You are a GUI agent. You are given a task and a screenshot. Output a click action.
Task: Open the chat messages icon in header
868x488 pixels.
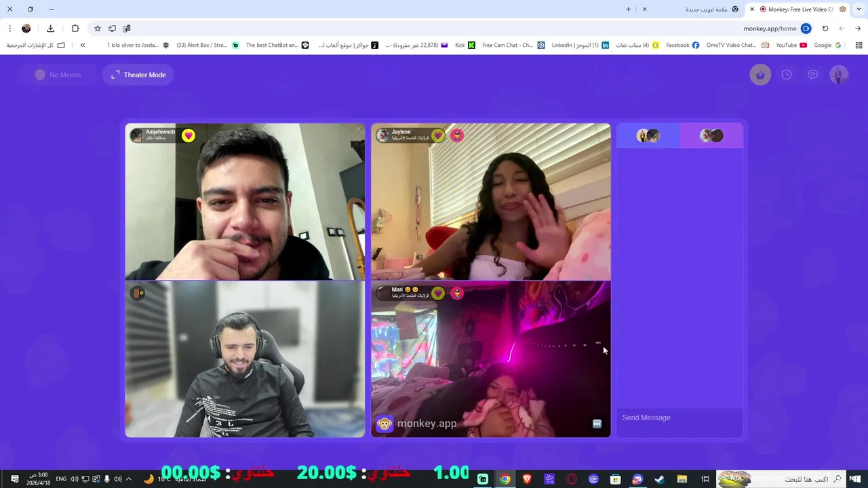[812, 75]
